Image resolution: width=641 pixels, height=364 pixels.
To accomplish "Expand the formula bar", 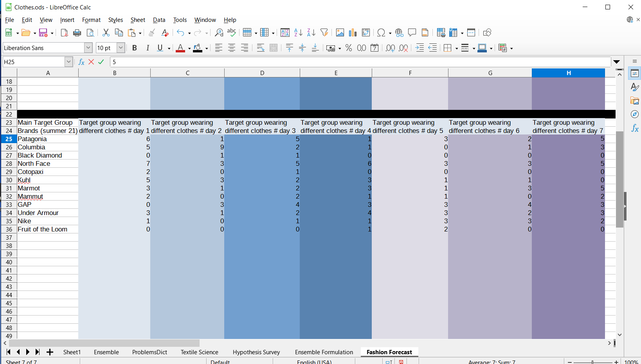I will [x=617, y=62].
